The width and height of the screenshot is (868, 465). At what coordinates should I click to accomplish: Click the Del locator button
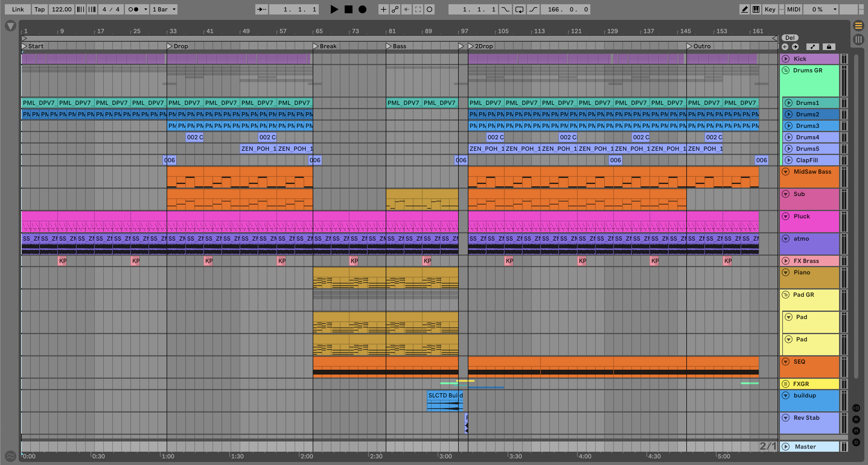point(790,38)
